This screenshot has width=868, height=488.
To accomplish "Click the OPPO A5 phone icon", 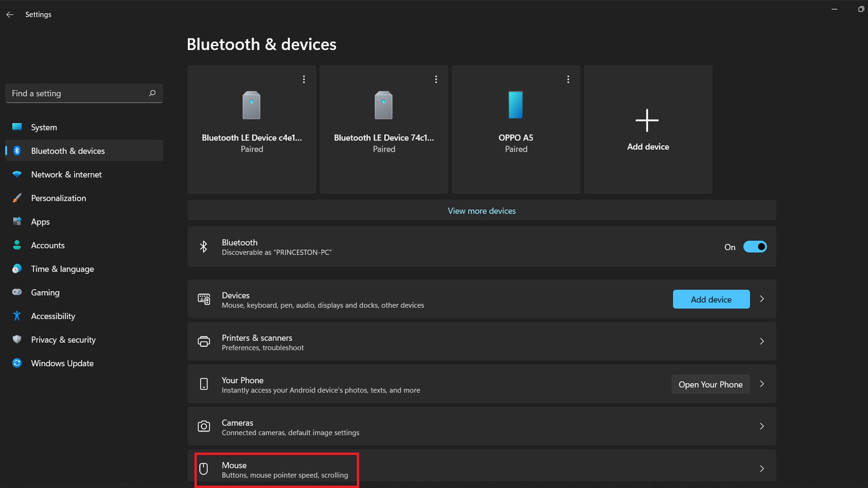I will [x=515, y=105].
